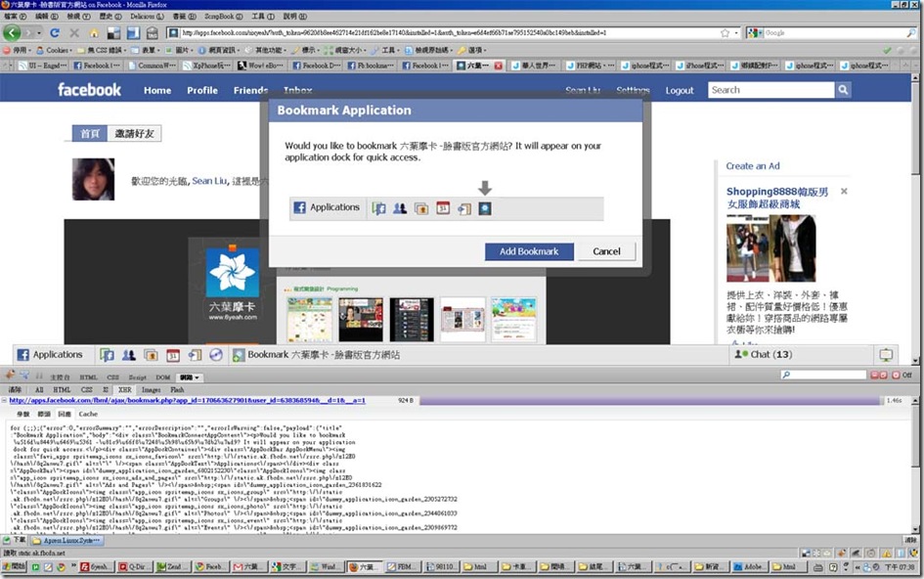The width and height of the screenshot is (924, 579).
Task: Filter net requests by Images
Action: (151, 389)
